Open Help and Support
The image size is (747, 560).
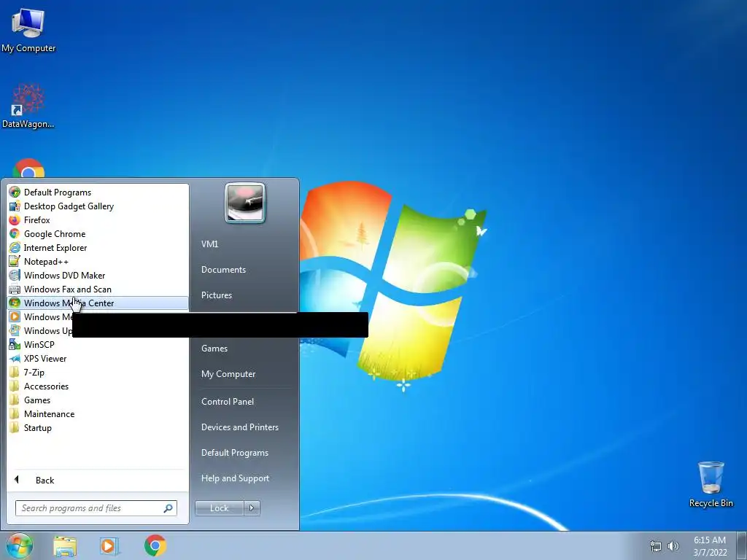[x=235, y=478]
